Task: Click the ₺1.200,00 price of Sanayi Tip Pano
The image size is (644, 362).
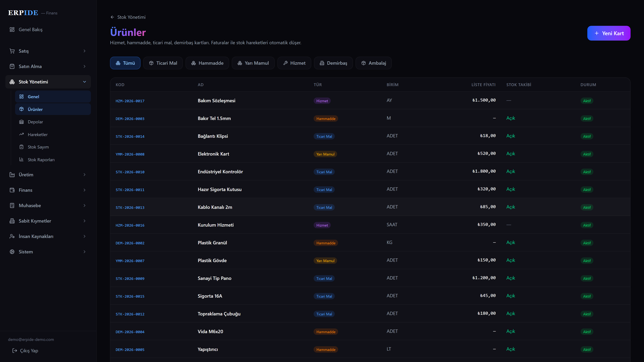Action: [484, 278]
